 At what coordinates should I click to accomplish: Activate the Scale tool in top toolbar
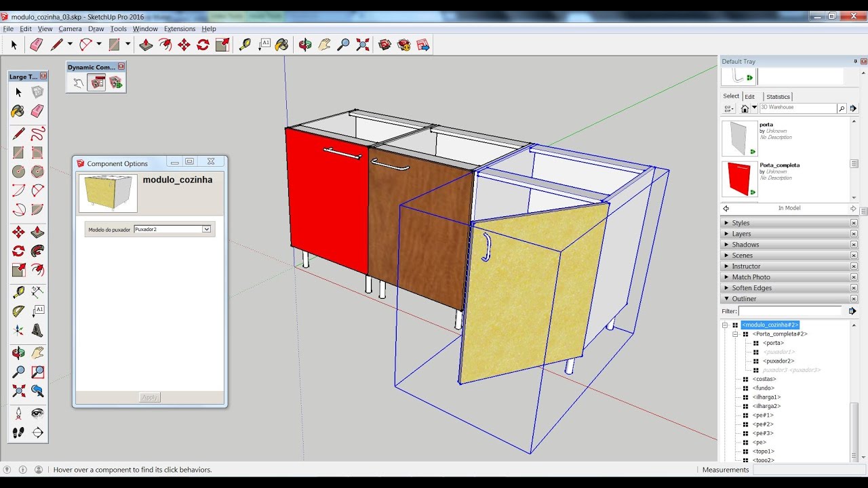(x=222, y=45)
